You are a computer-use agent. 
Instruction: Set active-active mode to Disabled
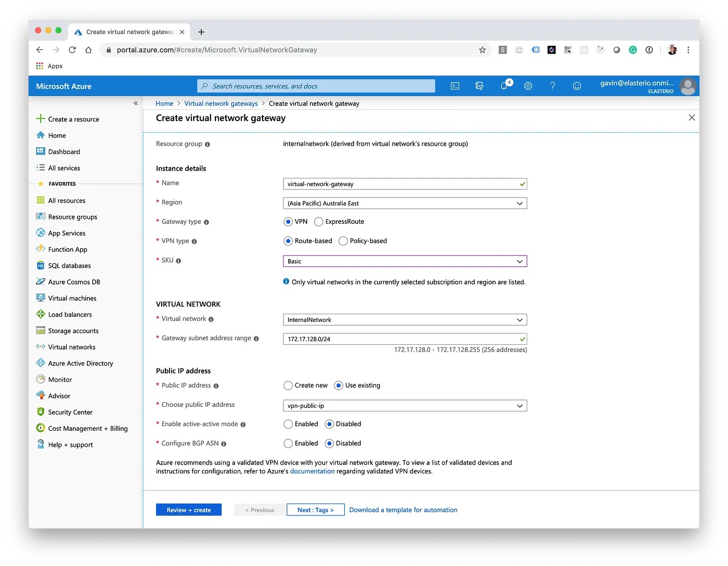(329, 424)
